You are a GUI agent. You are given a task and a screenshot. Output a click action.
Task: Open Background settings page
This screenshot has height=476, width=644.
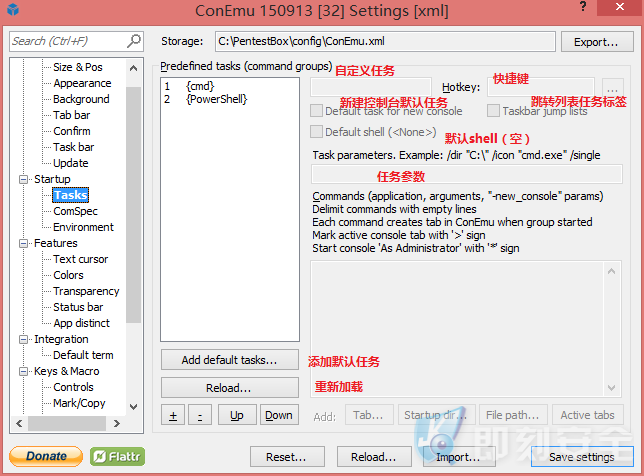click(81, 99)
